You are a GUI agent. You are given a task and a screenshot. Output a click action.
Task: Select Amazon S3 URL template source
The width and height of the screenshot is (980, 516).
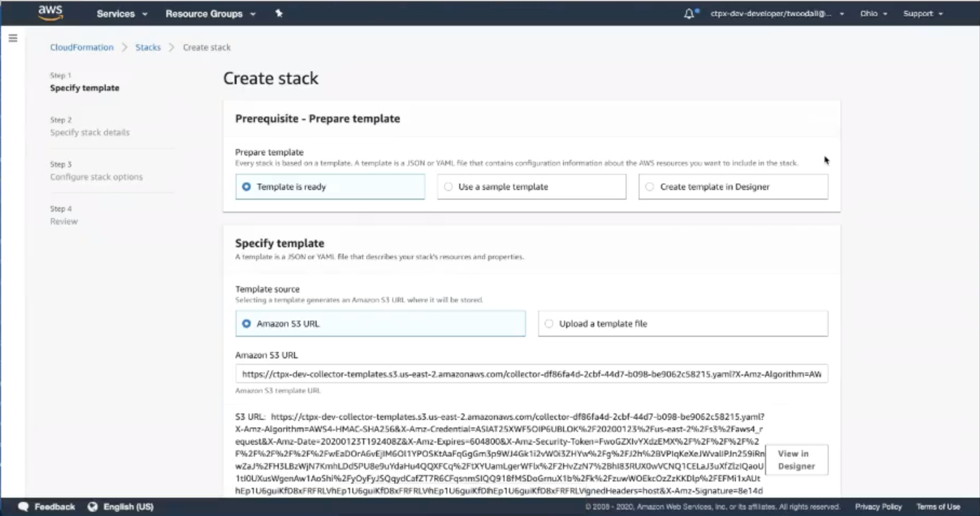point(380,324)
